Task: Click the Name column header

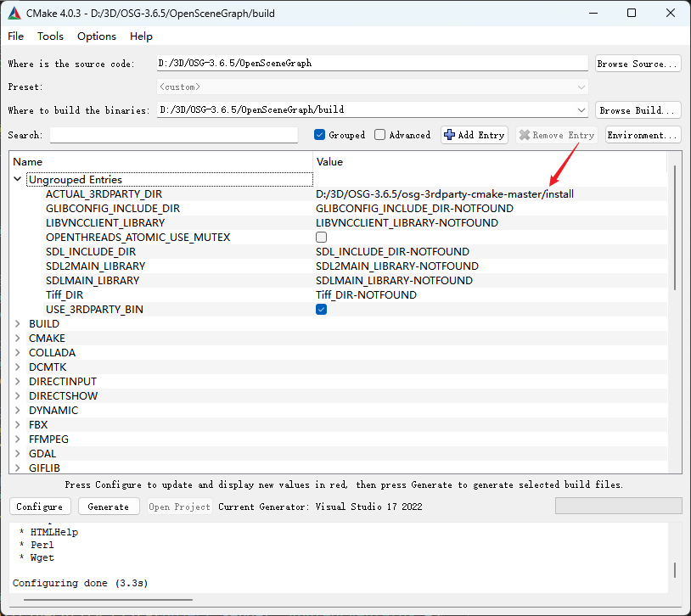Action: click(161, 162)
